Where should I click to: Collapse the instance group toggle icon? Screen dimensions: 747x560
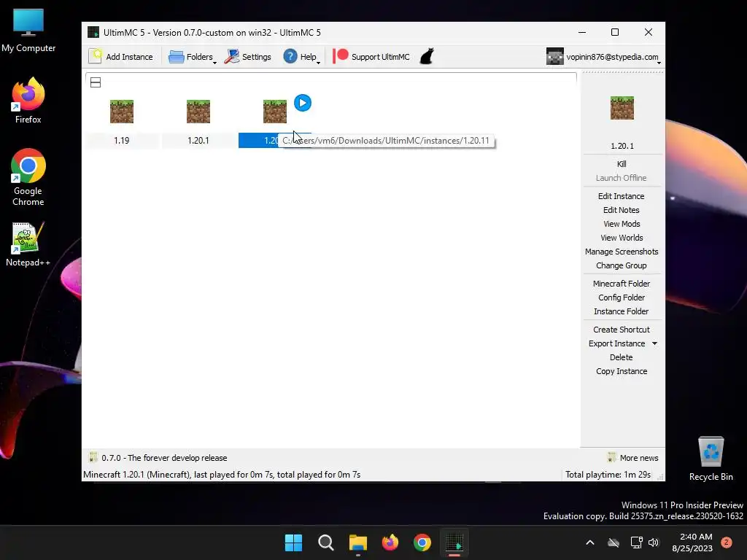(x=96, y=82)
